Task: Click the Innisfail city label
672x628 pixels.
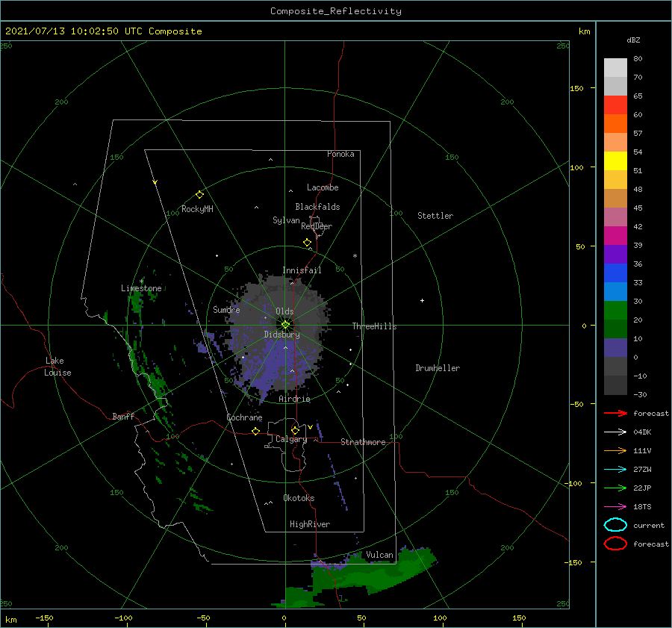Action: [302, 270]
